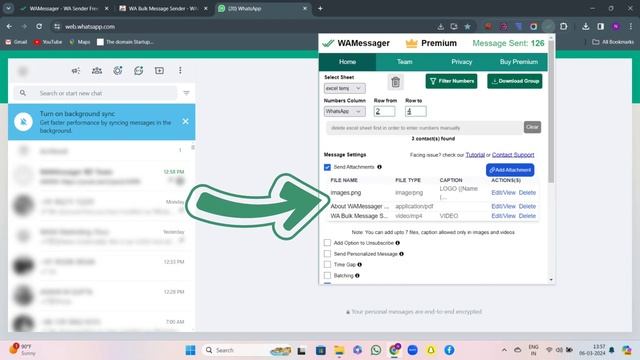Start a new chat icon

click(159, 71)
